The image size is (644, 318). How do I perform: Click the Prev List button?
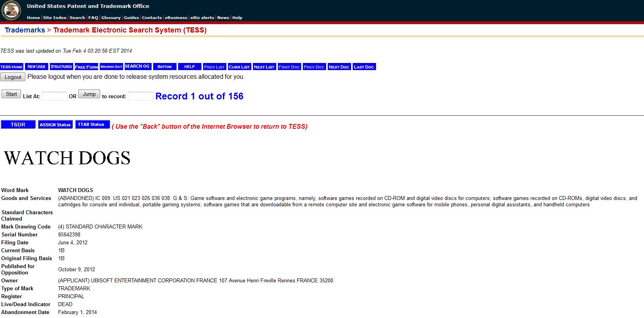coord(215,67)
